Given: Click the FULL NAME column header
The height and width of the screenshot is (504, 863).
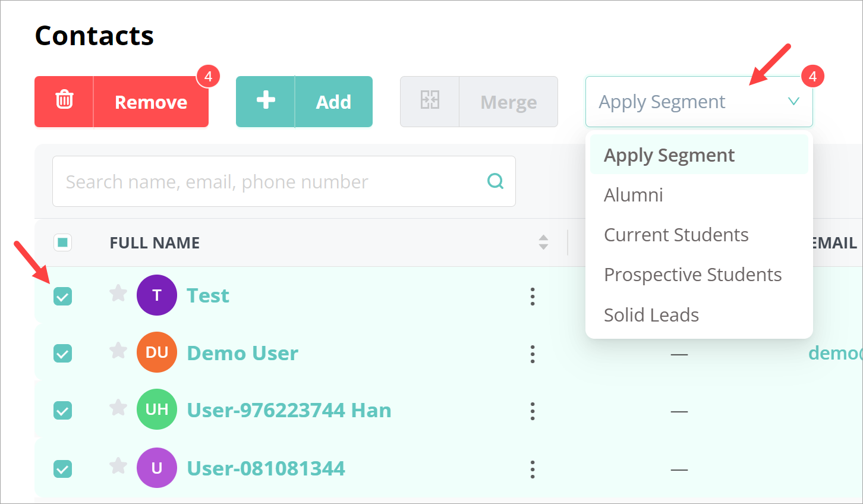Looking at the screenshot, I should (155, 242).
